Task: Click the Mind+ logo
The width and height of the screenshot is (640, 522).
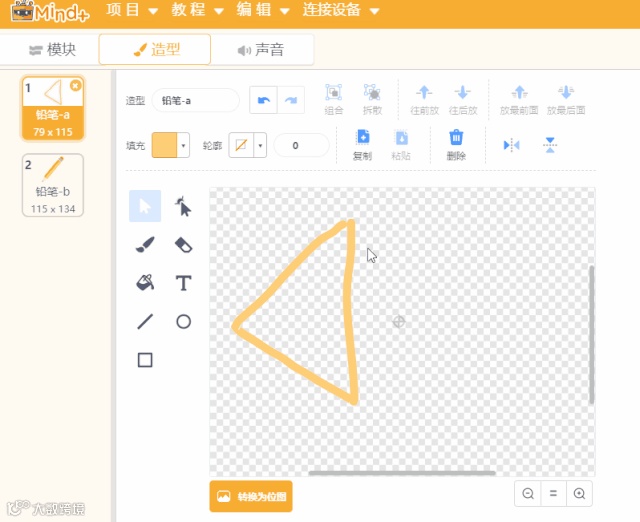Action: coord(50,12)
